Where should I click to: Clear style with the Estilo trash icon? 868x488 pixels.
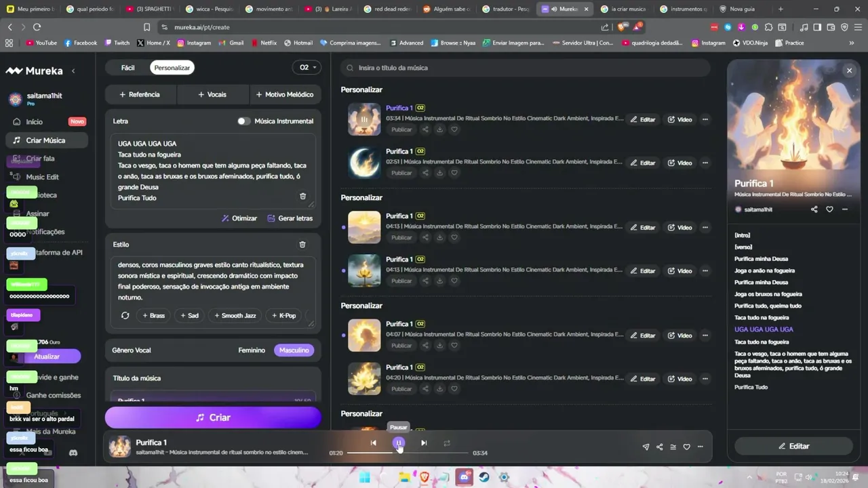(302, 245)
